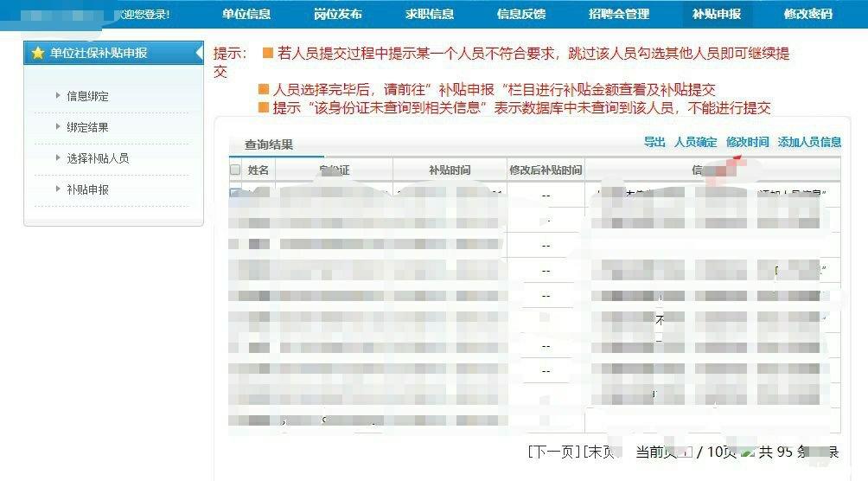Click the 修改后补贴时间 column header
The height and width of the screenshot is (481, 868).
click(x=546, y=170)
